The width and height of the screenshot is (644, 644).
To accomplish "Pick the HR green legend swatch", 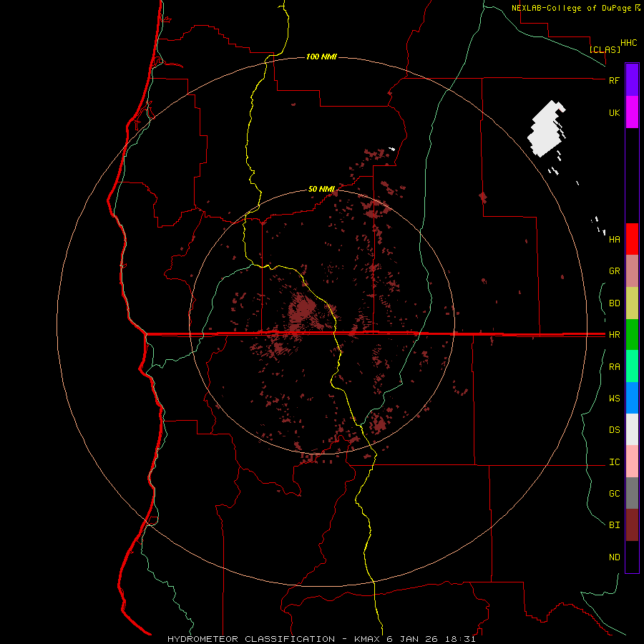I will [632, 335].
